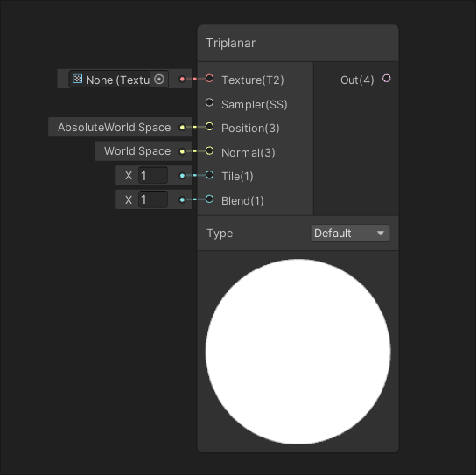
Task: Select the None (Texture) object field
Action: 119,80
